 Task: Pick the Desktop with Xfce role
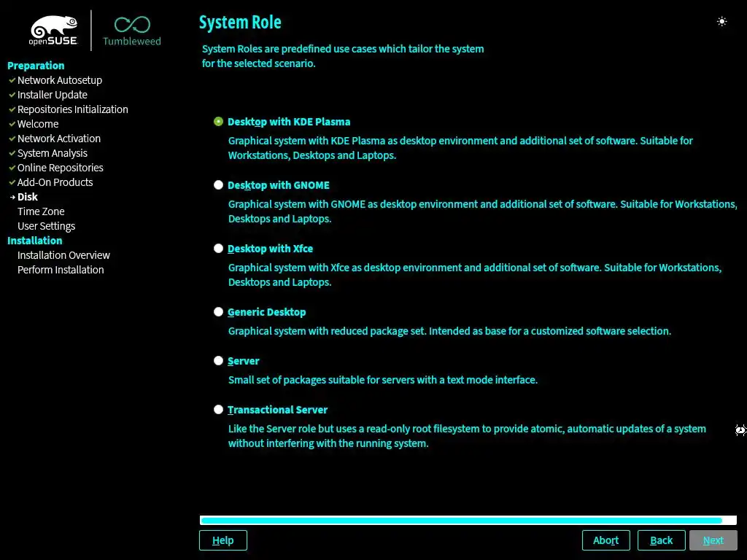[218, 248]
